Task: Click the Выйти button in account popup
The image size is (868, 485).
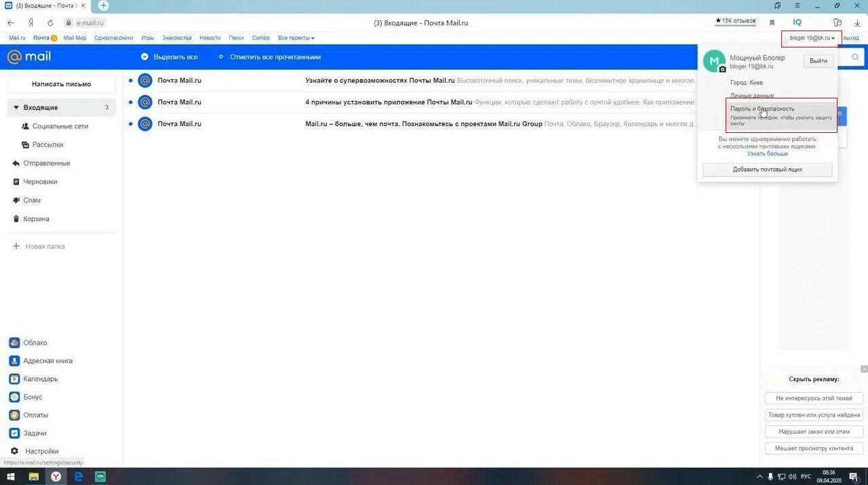Action: [818, 61]
